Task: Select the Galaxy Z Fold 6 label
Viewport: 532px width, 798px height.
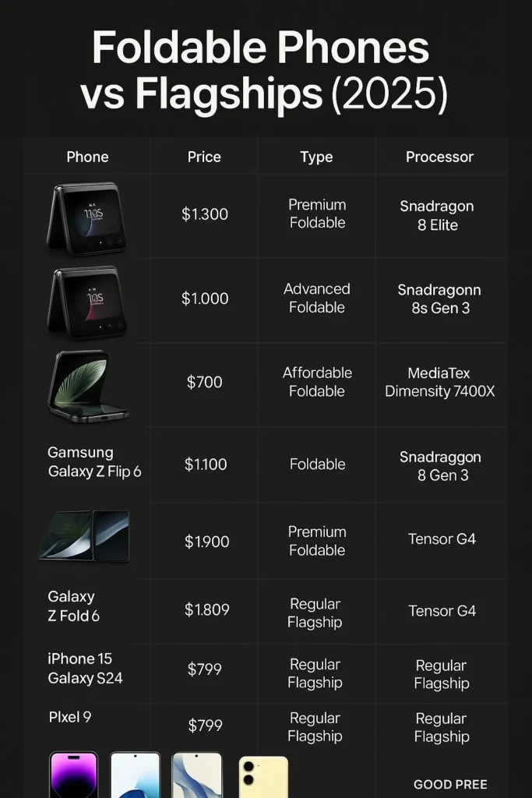Action: (74, 606)
